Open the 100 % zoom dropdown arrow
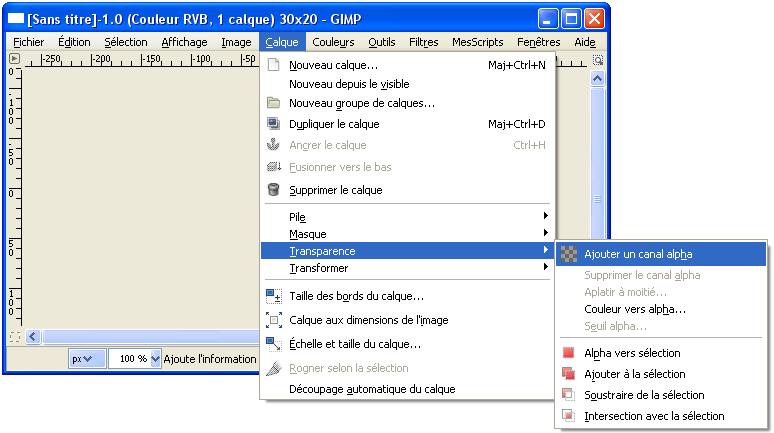Screen dimensions: 774x433 coord(155,359)
